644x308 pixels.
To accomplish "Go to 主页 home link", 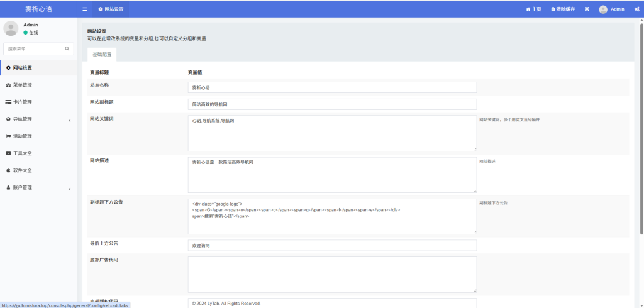I will pos(533,9).
